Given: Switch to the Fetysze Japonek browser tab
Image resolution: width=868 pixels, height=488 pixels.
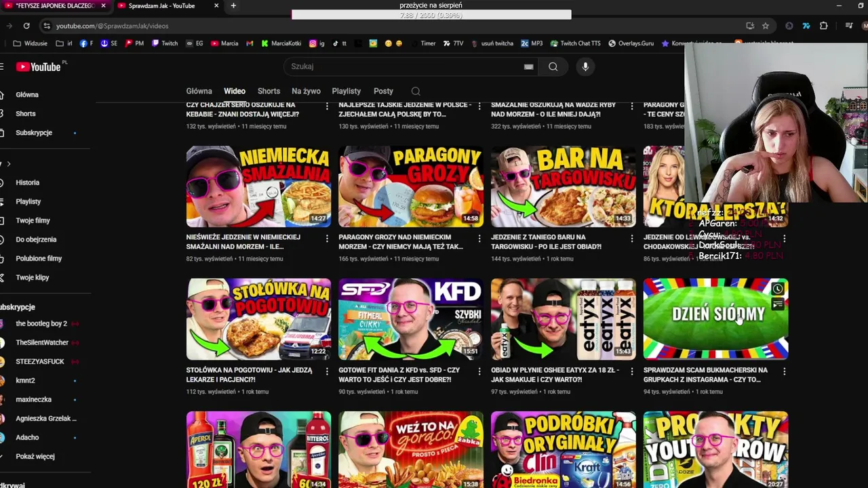Looking at the screenshot, I should point(54,5).
